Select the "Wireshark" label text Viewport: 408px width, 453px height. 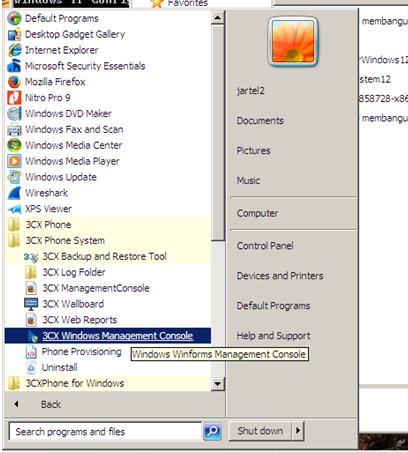pyautogui.click(x=47, y=193)
